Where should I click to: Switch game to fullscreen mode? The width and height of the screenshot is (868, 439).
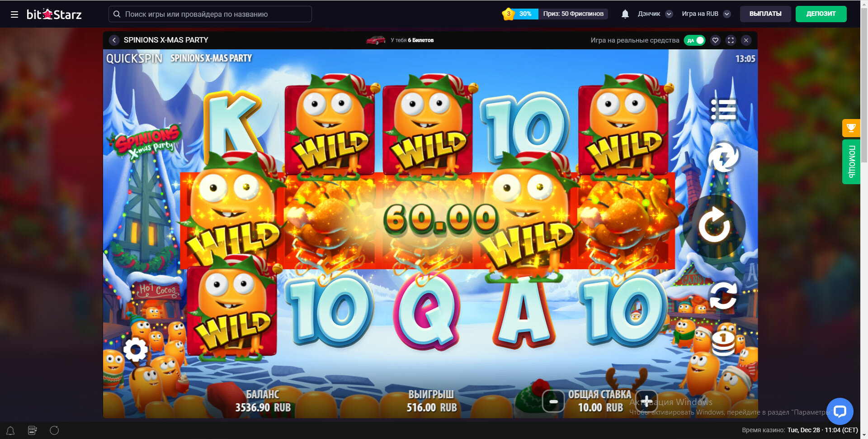click(731, 40)
